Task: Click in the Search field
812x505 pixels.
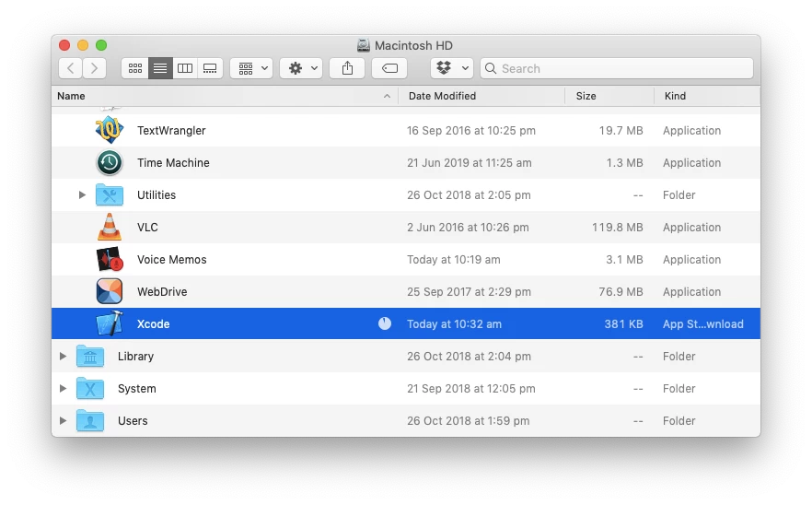Action: (617, 68)
